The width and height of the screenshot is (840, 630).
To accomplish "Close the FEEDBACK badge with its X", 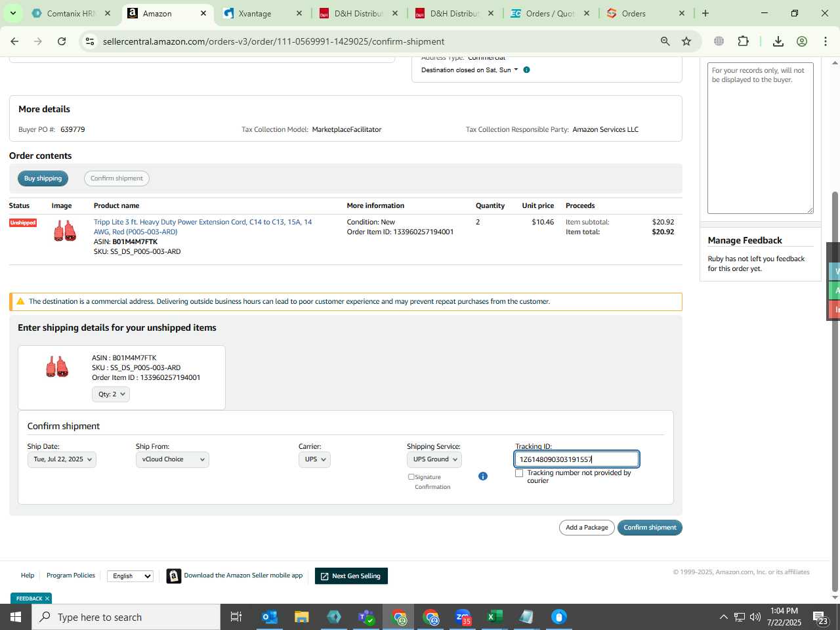I will 47,598.
